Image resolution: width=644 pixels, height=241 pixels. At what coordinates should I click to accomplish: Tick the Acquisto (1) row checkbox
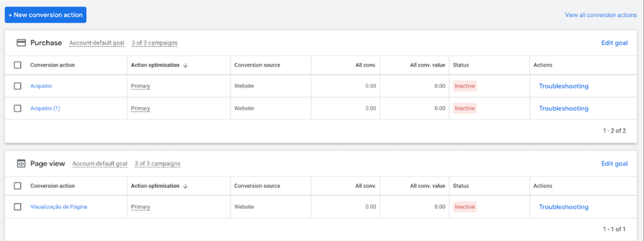click(18, 108)
